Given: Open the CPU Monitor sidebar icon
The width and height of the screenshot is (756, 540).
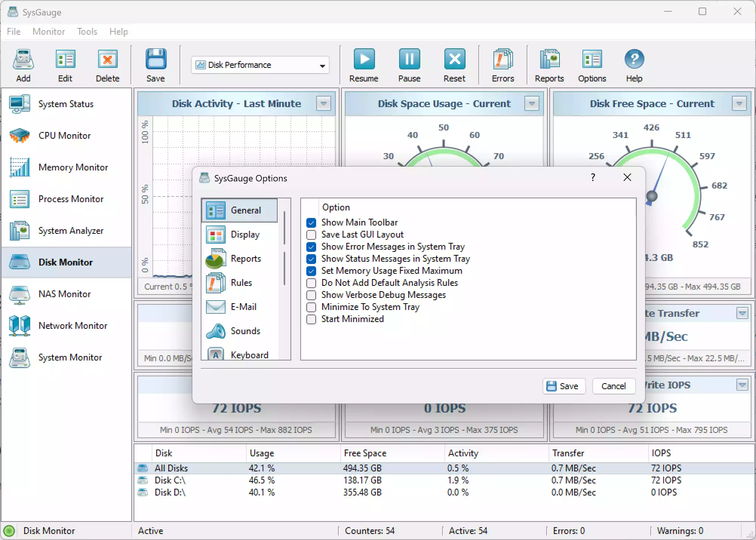Looking at the screenshot, I should pyautogui.click(x=20, y=136).
